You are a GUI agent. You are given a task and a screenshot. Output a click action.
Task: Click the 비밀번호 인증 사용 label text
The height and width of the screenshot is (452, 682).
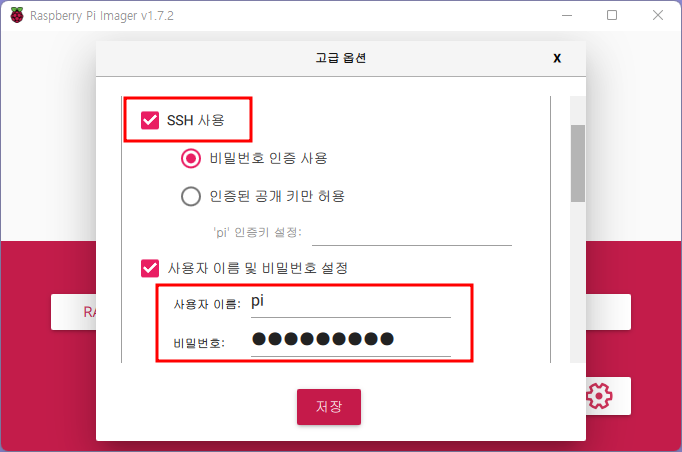pyautogui.click(x=268, y=158)
